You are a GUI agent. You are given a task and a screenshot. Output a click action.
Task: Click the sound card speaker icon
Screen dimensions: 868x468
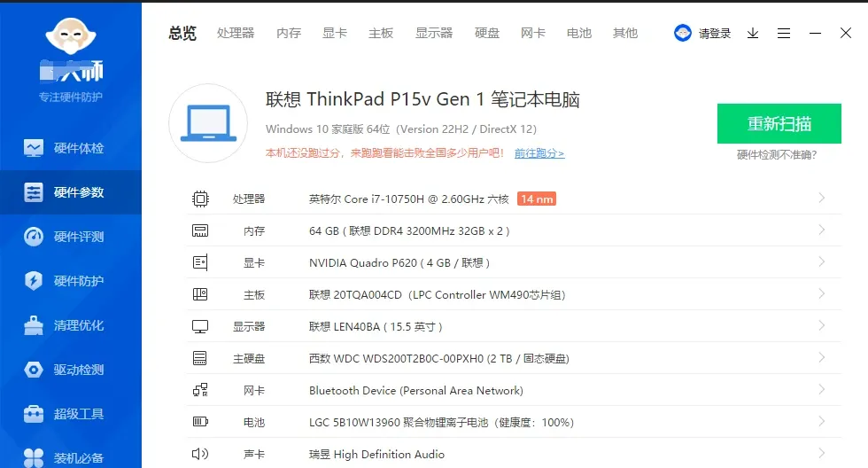(x=200, y=454)
